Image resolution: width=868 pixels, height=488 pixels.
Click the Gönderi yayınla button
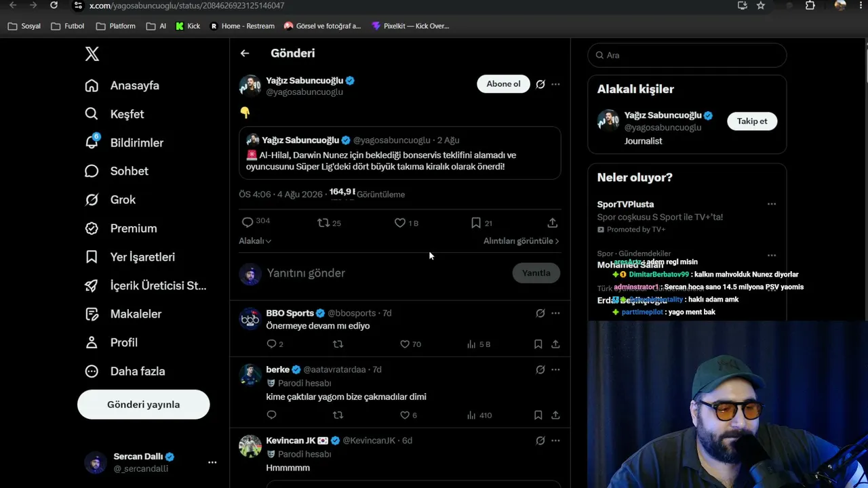point(143,405)
